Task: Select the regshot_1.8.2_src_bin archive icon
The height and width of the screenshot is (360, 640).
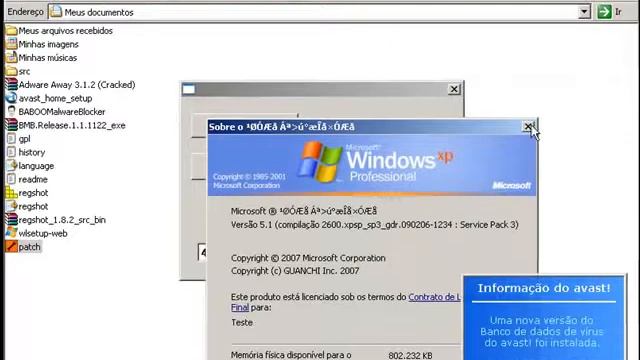Action: [11, 219]
